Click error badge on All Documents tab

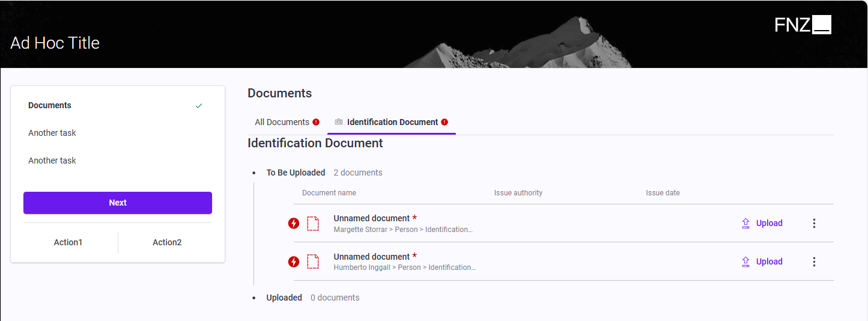point(316,122)
